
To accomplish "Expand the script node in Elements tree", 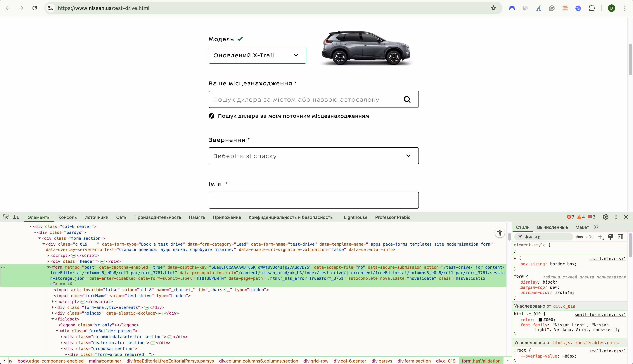I will click(48, 256).
